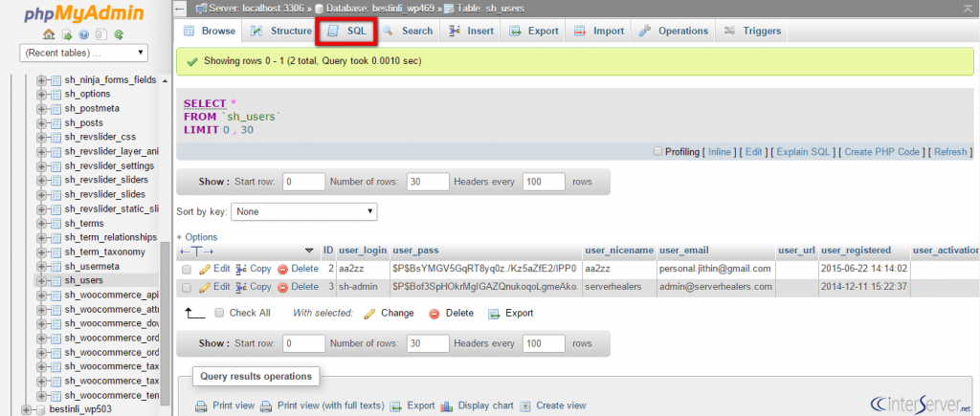This screenshot has height=416, width=980.
Task: Click the icon at the right end of the breadcrumb bar
Action: tap(970, 8)
